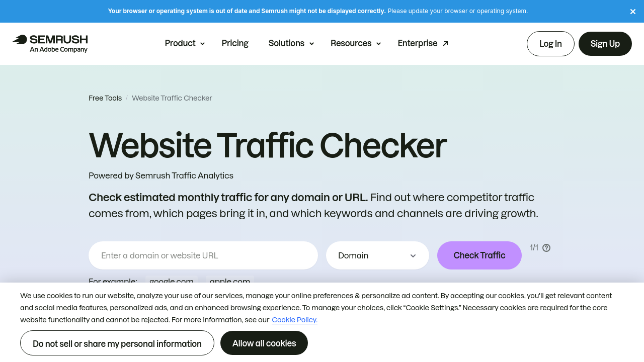Dismiss the outdated browser banner
644x362 pixels.
pos(633,12)
